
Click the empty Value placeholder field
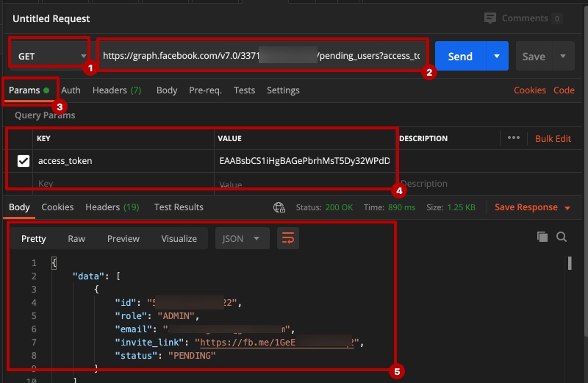(304, 184)
